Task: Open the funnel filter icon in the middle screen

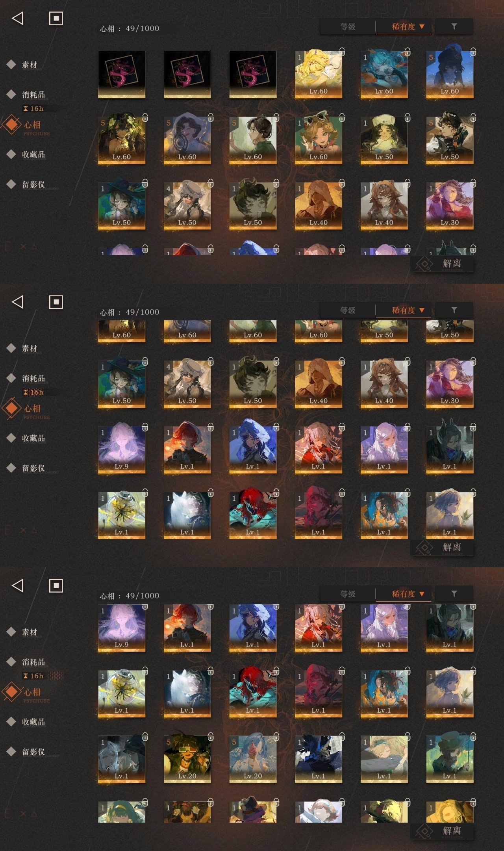Action: (454, 310)
